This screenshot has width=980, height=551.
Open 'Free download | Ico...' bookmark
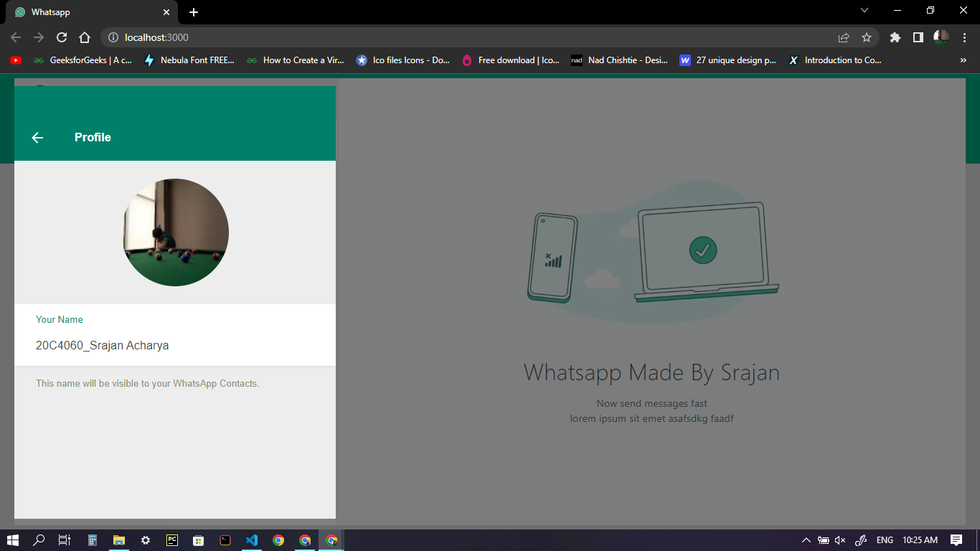click(x=511, y=60)
